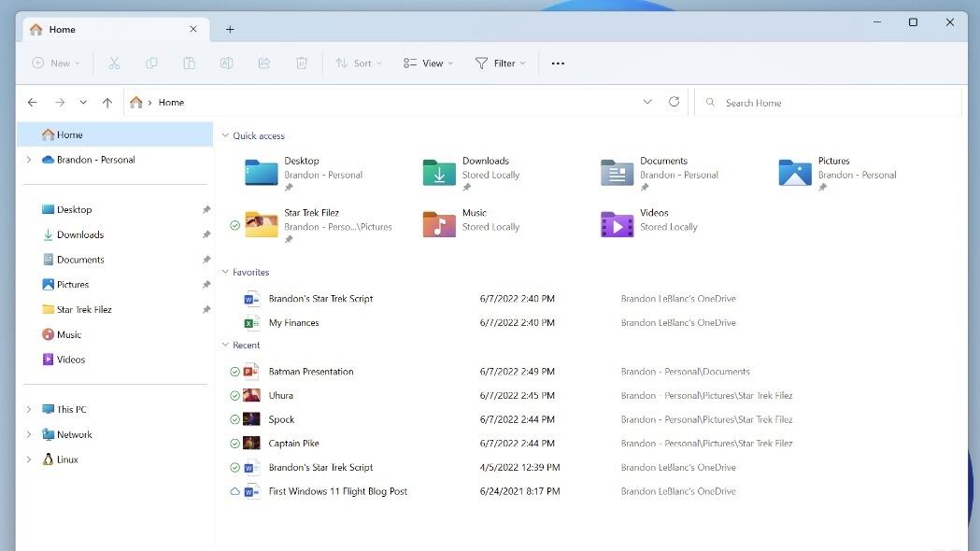980x551 pixels.
Task: Click the Paste clipboard icon
Action: tap(189, 64)
